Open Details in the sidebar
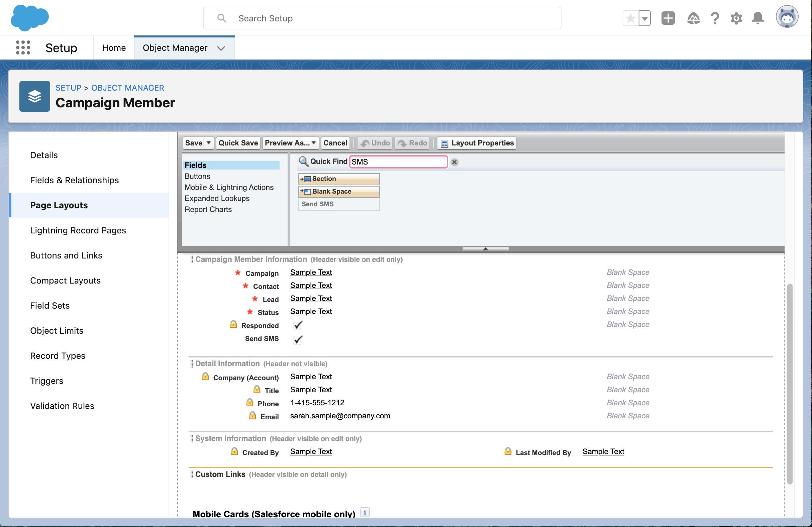812x527 pixels. [x=44, y=155]
